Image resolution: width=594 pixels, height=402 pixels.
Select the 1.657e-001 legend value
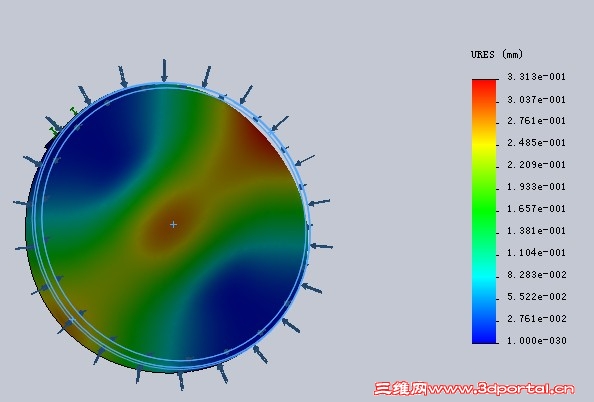(x=536, y=209)
